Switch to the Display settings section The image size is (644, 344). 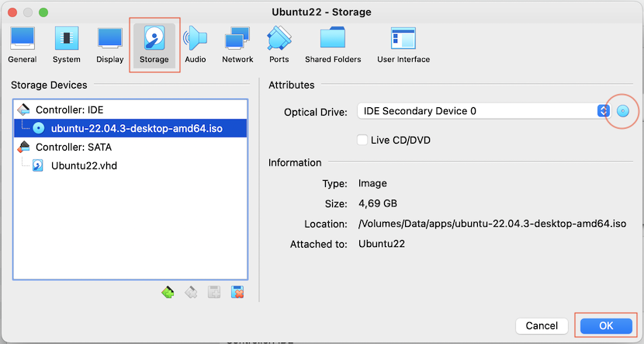pyautogui.click(x=109, y=45)
